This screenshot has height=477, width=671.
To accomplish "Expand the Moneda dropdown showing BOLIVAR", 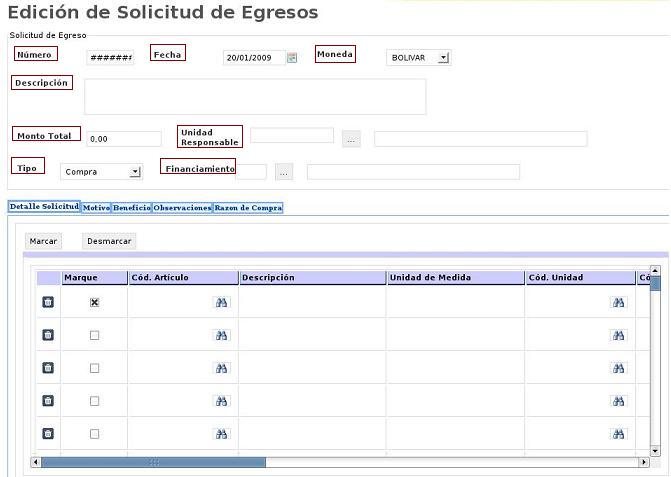I will [418, 58].
